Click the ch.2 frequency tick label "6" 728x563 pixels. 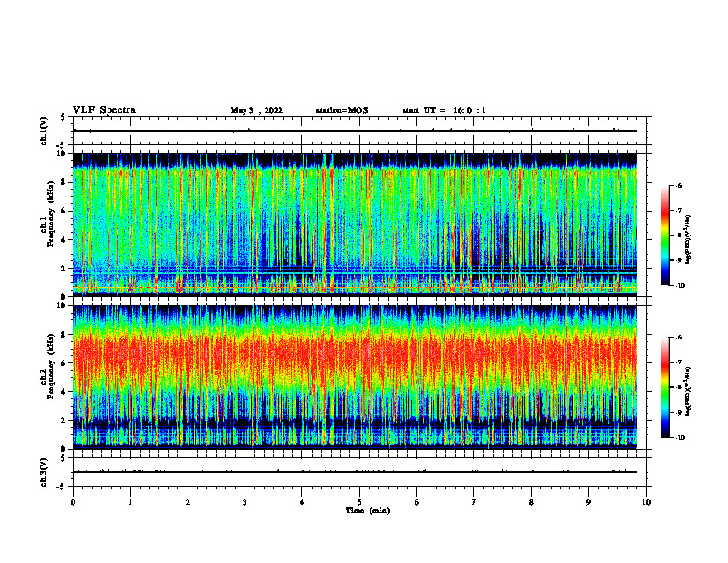tap(63, 363)
